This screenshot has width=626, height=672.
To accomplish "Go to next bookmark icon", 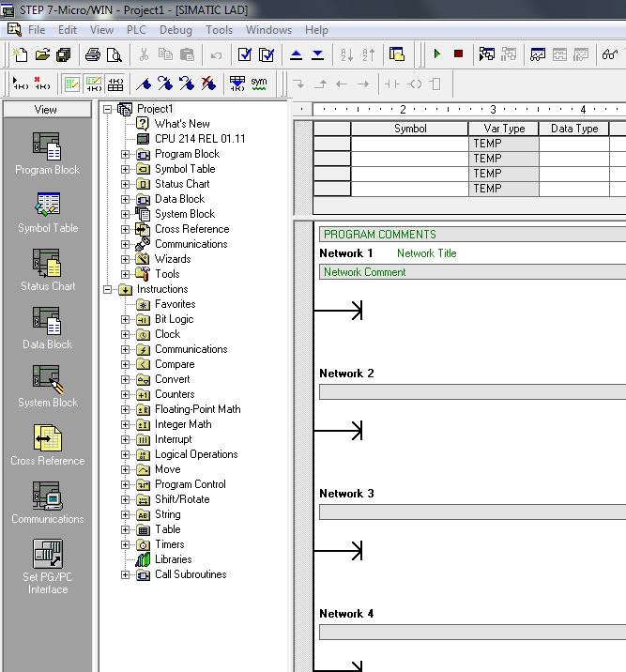I will click(x=165, y=84).
